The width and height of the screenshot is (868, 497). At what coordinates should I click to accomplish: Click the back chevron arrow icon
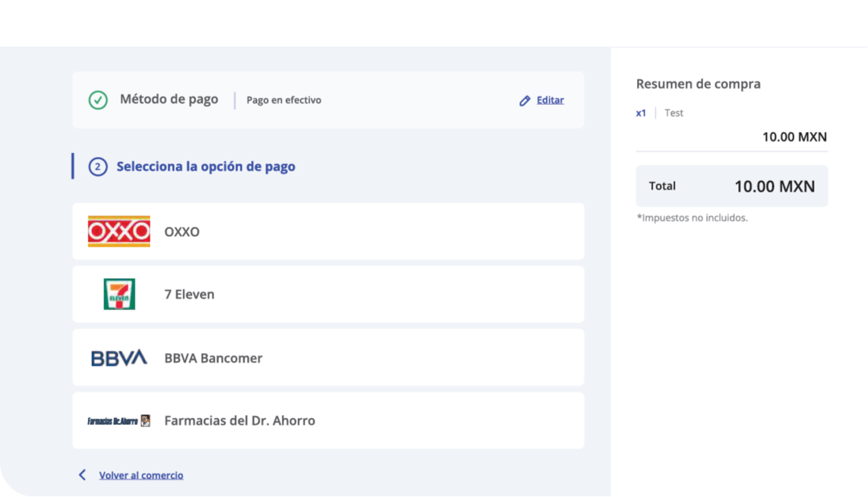[82, 475]
